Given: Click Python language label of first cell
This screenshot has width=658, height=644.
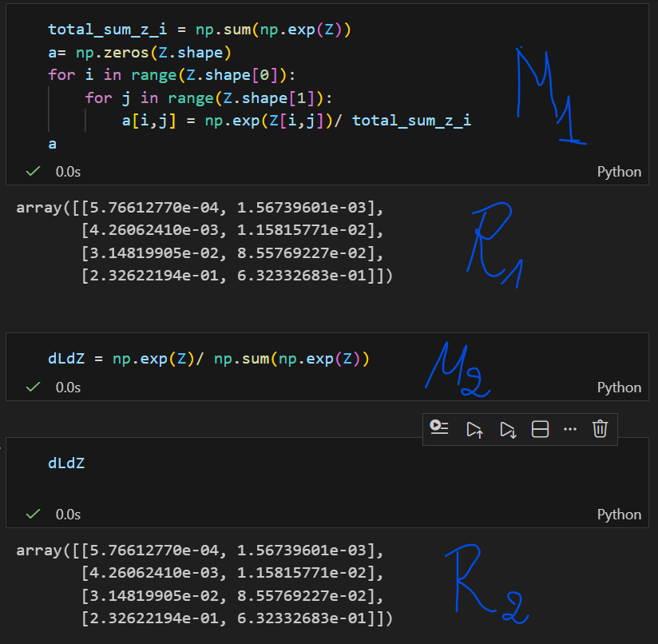Looking at the screenshot, I should click(x=619, y=172).
